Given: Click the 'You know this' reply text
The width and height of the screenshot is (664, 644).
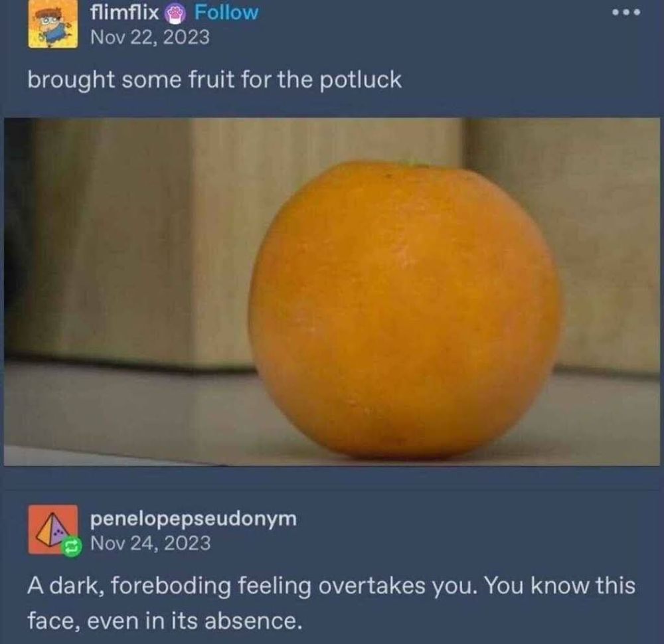Looking at the screenshot, I should tap(559, 586).
